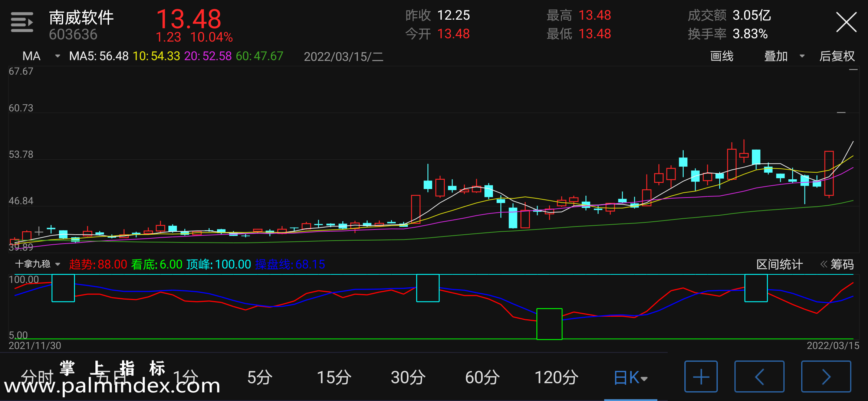The width and height of the screenshot is (868, 401).
Task: Click the 看底: 6.00 indicator value
Action: [157, 264]
